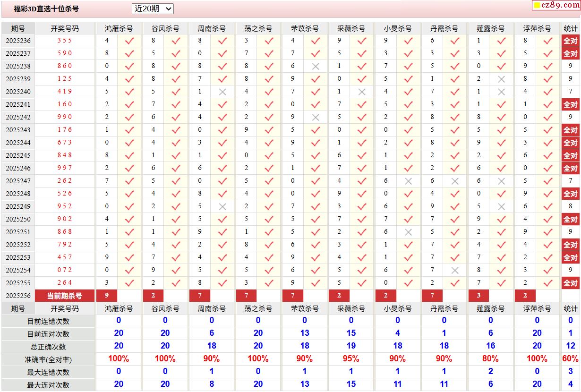Click the 芣苡 gray cross icon in row 2025238
The width and height of the screenshot is (581, 392).
316,66
